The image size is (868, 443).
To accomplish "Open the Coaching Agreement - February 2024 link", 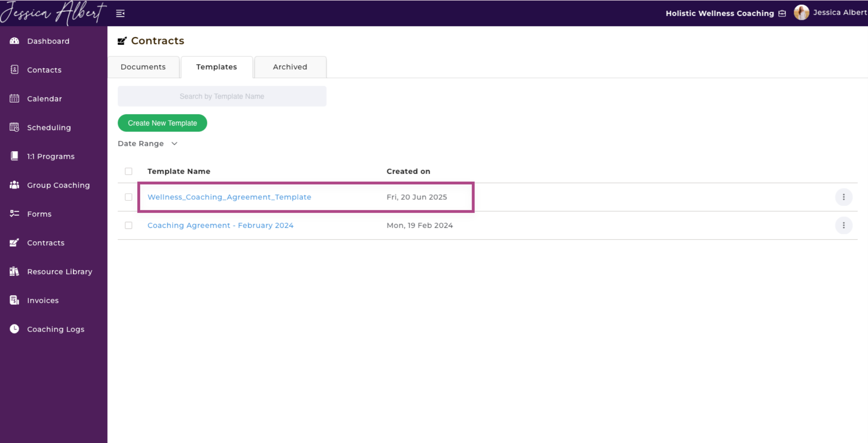I will point(220,225).
